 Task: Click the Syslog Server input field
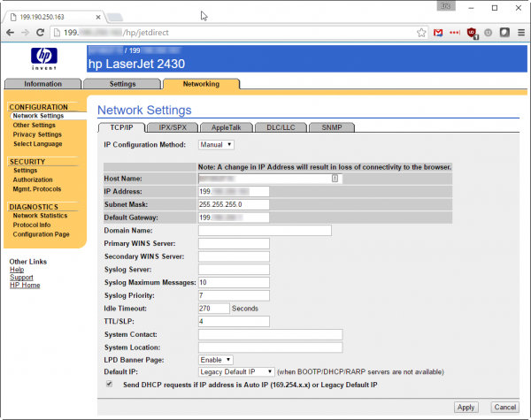pos(234,270)
